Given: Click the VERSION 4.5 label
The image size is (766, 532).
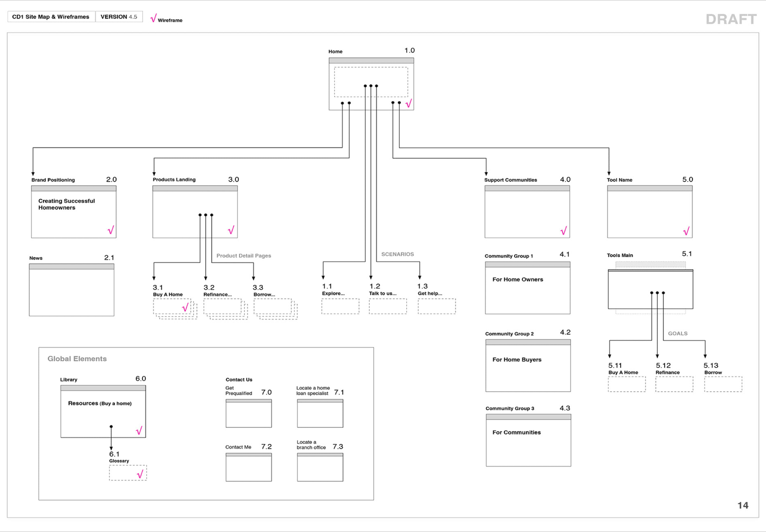Looking at the screenshot, I should coord(119,17).
